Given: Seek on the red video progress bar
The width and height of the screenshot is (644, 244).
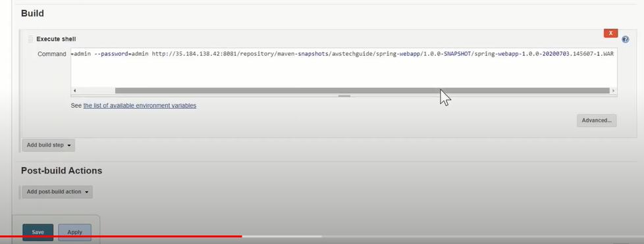Looking at the screenshot, I should click(x=121, y=237).
